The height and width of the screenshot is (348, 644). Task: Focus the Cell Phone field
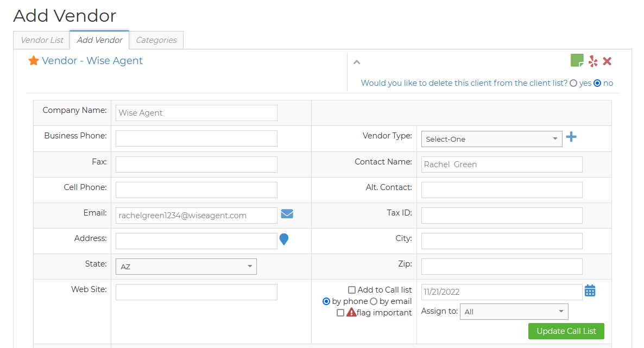[197, 190]
